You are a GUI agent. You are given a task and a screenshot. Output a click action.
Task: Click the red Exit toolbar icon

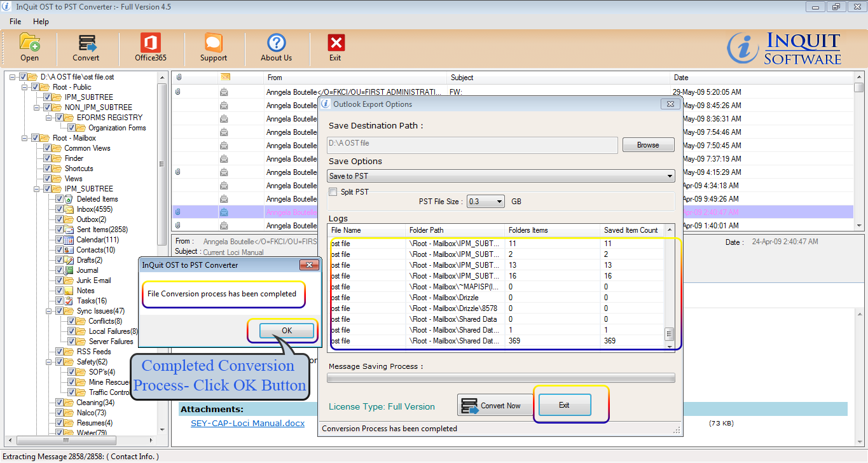[335, 43]
